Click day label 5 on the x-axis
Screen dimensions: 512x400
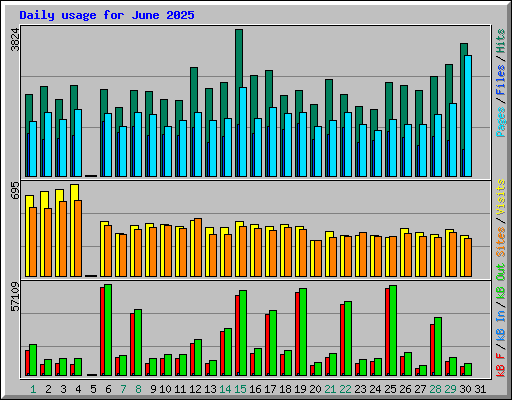coord(93,389)
